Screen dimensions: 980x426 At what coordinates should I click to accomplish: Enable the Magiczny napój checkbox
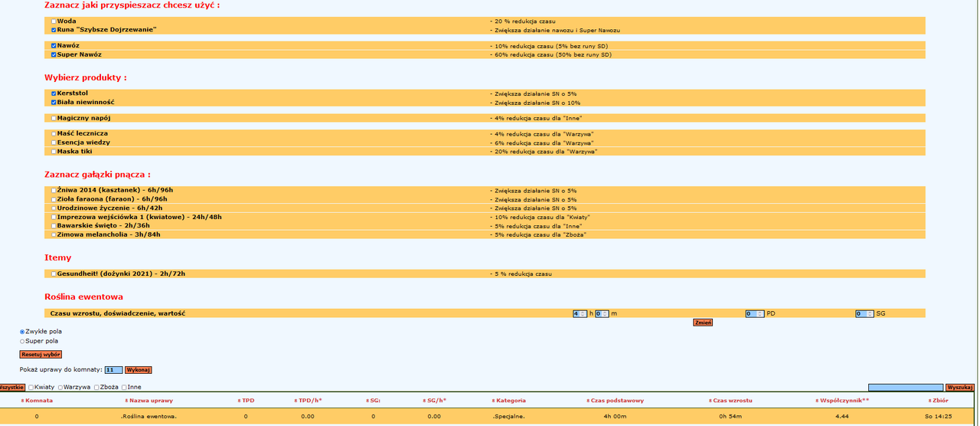(54, 119)
